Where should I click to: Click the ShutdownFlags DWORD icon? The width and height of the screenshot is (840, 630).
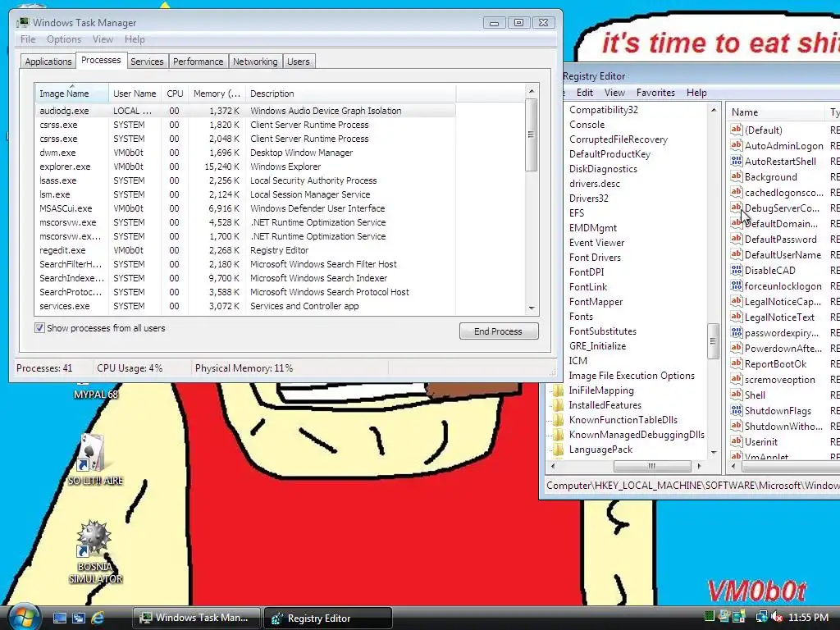[737, 410]
